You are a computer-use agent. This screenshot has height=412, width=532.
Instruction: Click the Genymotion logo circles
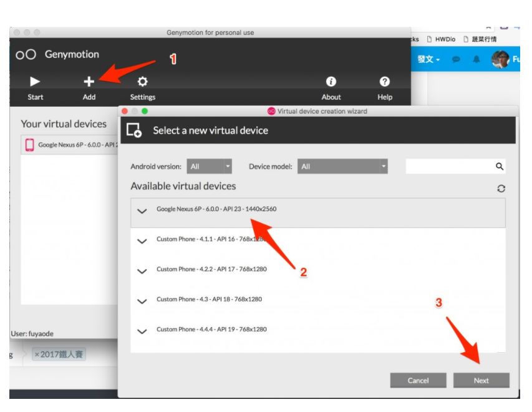click(x=26, y=54)
